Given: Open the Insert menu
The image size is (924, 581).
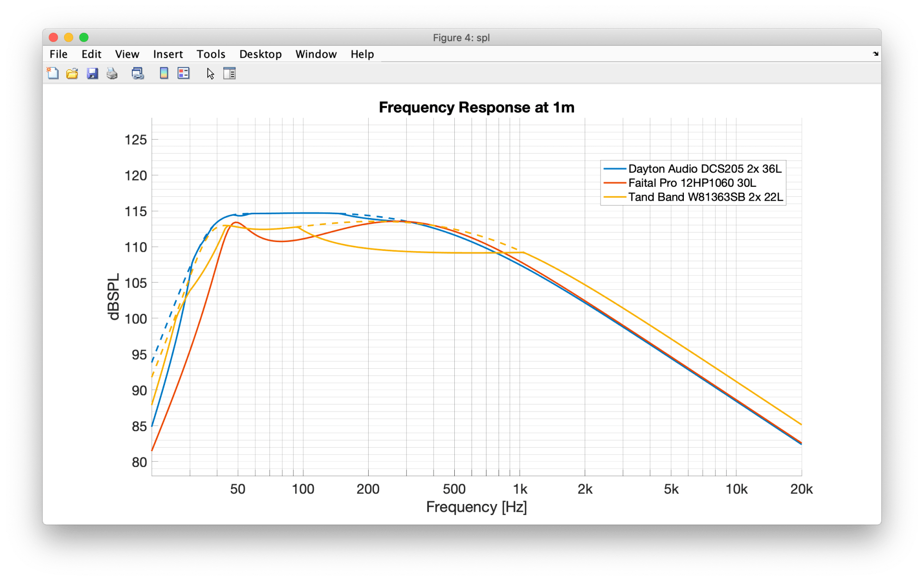Looking at the screenshot, I should 168,54.
